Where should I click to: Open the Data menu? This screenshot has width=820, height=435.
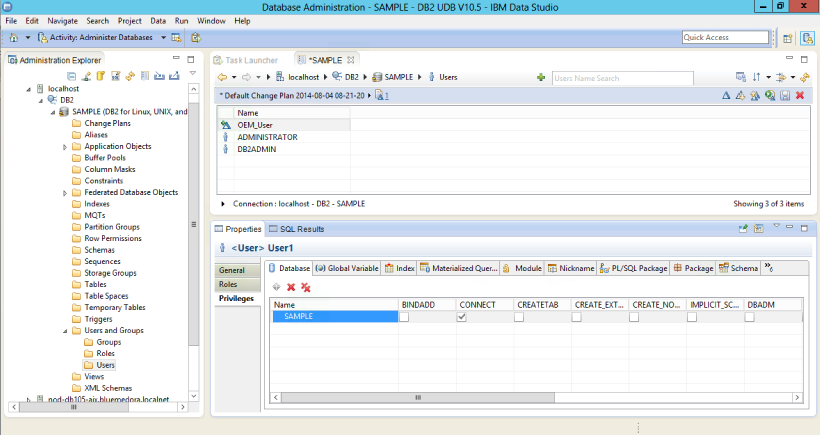click(x=158, y=21)
